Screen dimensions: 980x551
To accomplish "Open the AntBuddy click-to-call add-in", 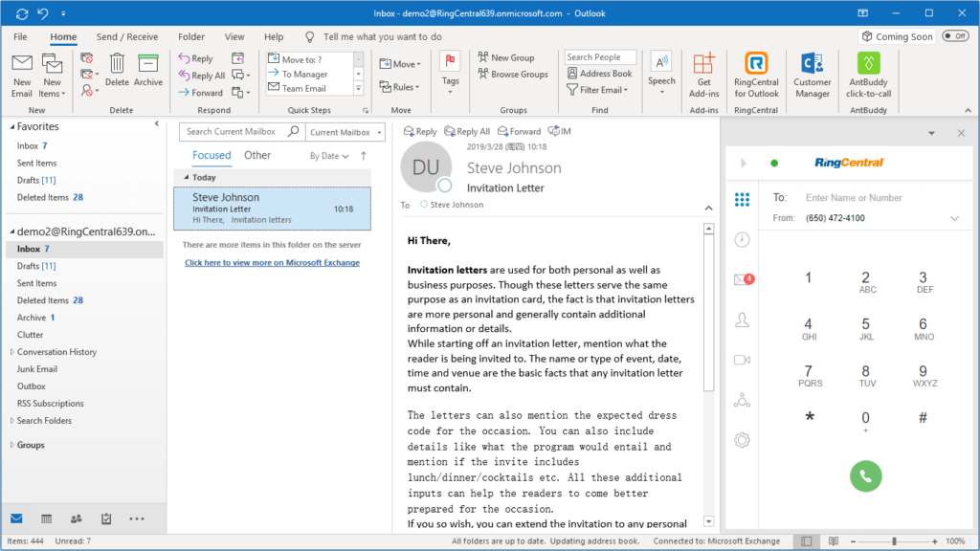I will [x=868, y=74].
